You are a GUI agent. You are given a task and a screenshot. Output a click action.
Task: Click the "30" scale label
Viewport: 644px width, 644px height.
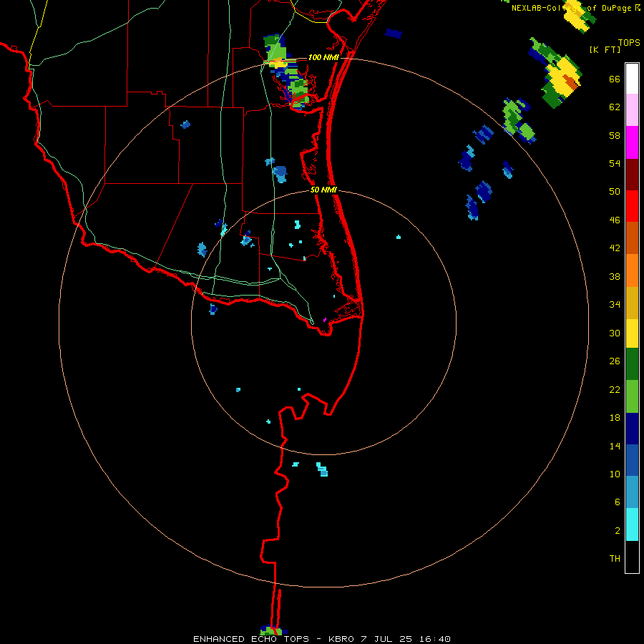[x=615, y=333]
